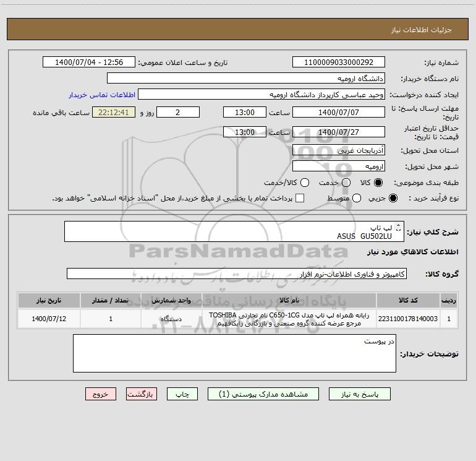
Task: Click the need number field 1100009033000292
Action: [x=339, y=62]
